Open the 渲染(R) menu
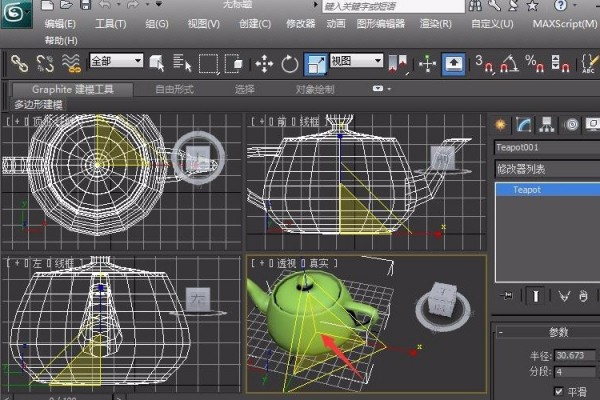Viewport: 600px width, 400px height. [435, 24]
